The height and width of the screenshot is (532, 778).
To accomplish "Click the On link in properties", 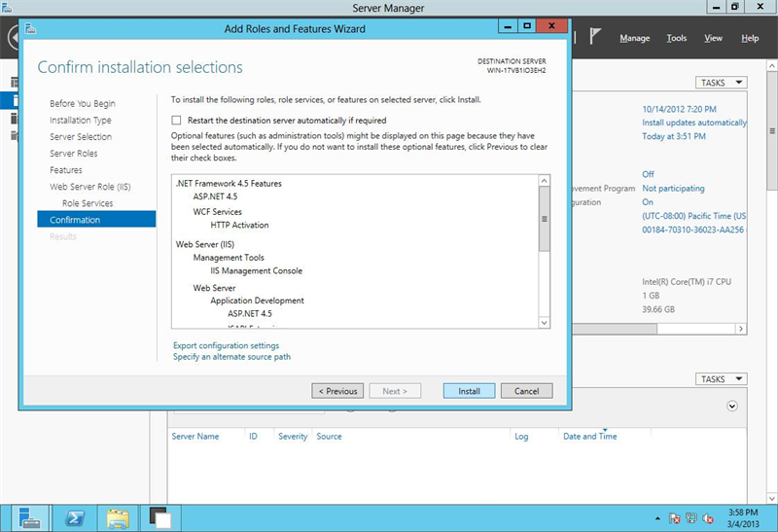I will 648,202.
